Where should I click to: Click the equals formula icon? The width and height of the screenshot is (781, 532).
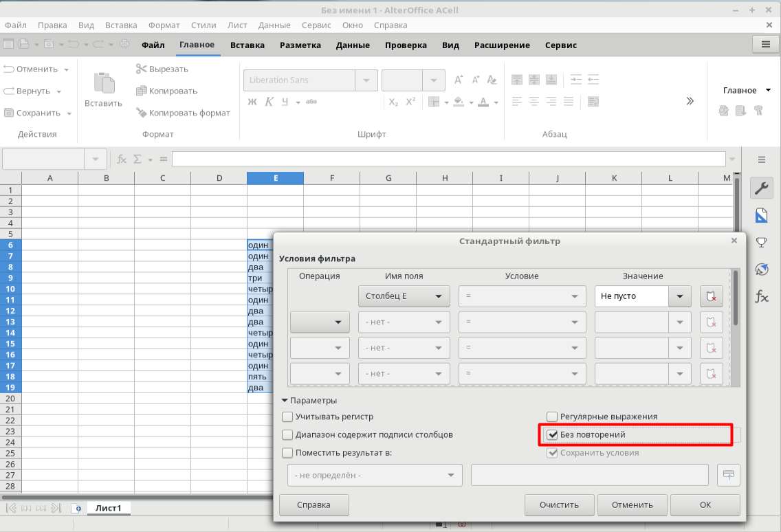coord(164,159)
